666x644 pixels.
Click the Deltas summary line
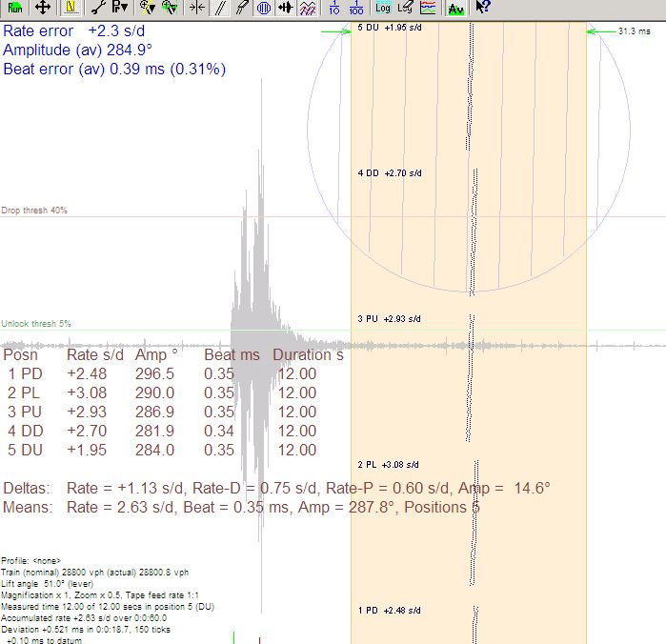276,488
